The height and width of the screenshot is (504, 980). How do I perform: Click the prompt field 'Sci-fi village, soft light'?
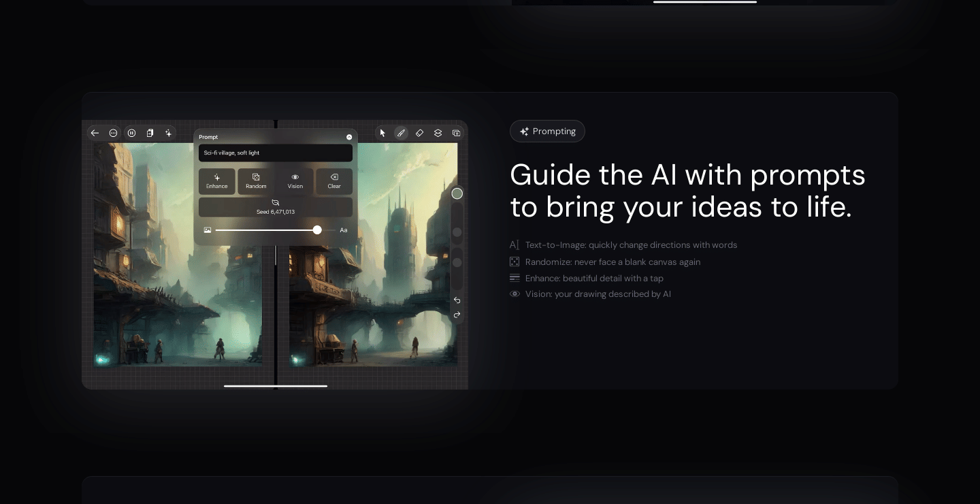[x=276, y=153]
